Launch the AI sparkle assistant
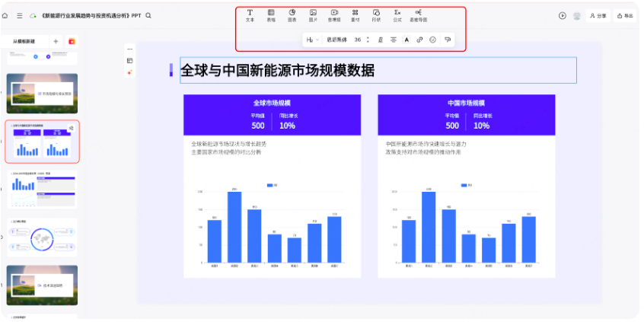 pyautogui.click(x=129, y=72)
